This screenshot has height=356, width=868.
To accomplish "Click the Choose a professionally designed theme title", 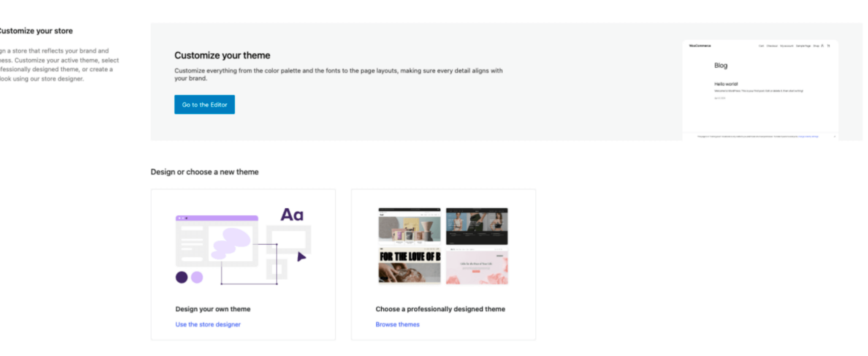I will pos(440,309).
